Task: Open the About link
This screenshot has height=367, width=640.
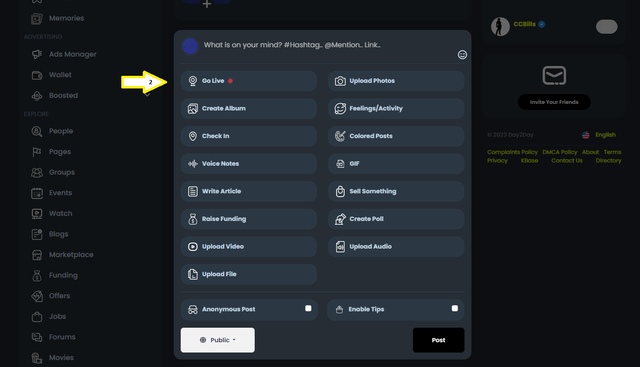Action: (590, 152)
